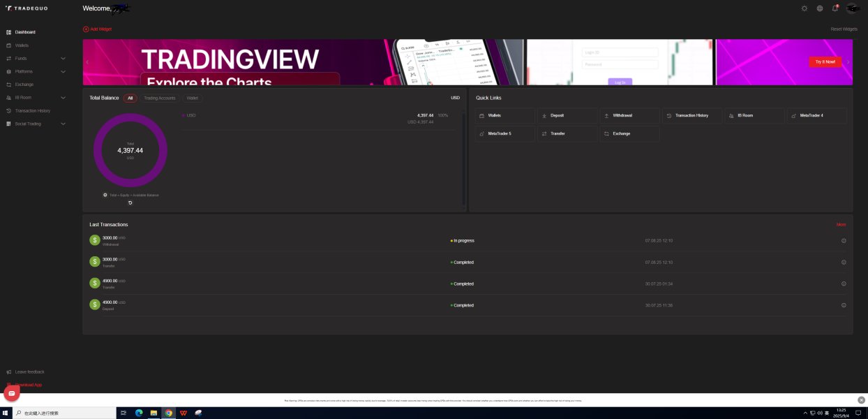Open the Windows Start menu

[6, 413]
